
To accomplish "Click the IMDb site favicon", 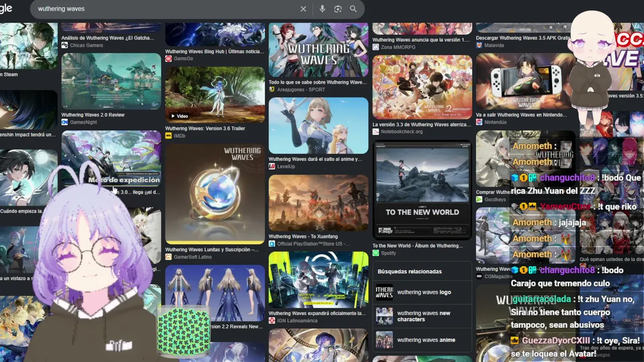I will click(x=169, y=136).
